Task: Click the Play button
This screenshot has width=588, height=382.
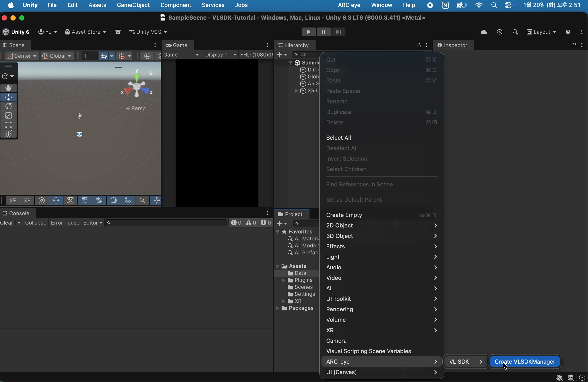Action: [308, 32]
